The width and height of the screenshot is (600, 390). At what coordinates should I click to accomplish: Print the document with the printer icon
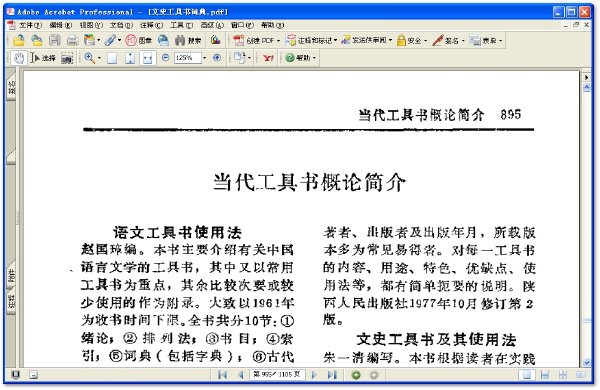tap(72, 40)
